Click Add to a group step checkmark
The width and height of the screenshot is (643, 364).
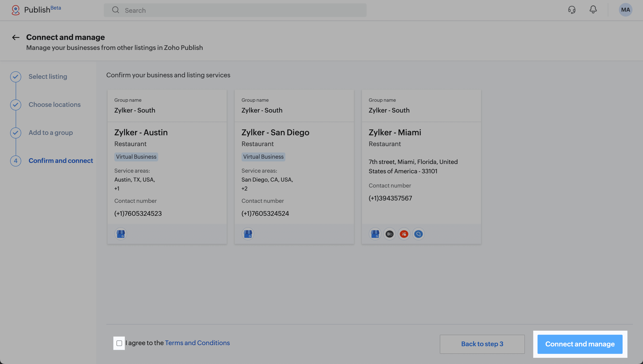[16, 133]
